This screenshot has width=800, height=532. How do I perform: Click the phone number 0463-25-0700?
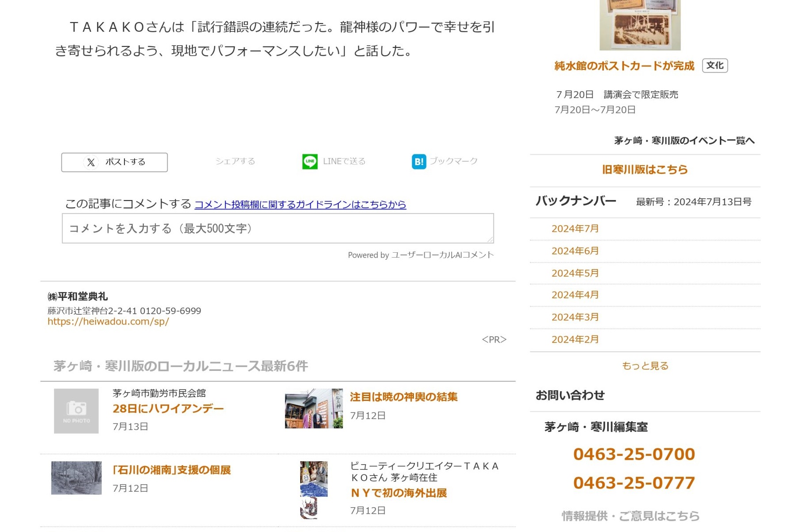coord(634,454)
